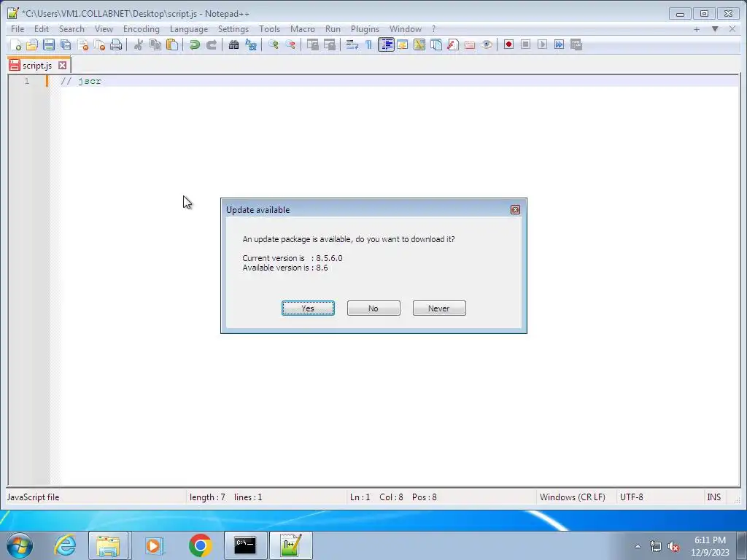Viewport: 747px width, 560px height.
Task: Click Run macro multiple times icon
Action: (x=560, y=44)
